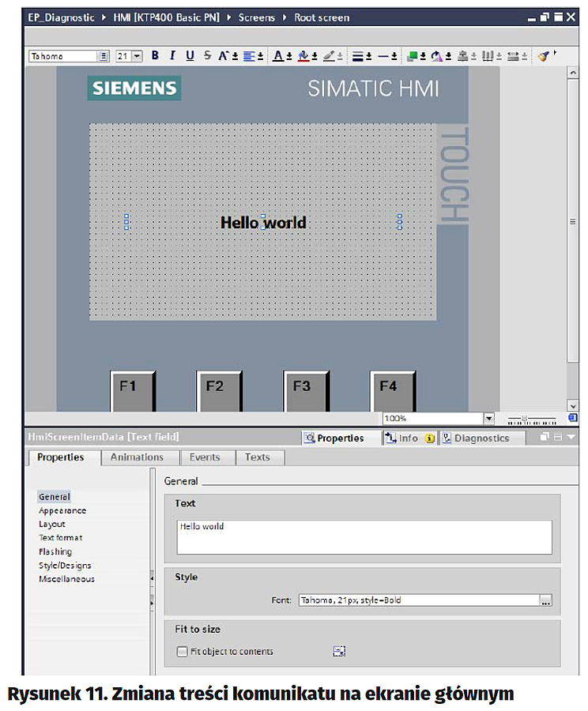Open the 100% zoom level dropdown

(x=488, y=418)
